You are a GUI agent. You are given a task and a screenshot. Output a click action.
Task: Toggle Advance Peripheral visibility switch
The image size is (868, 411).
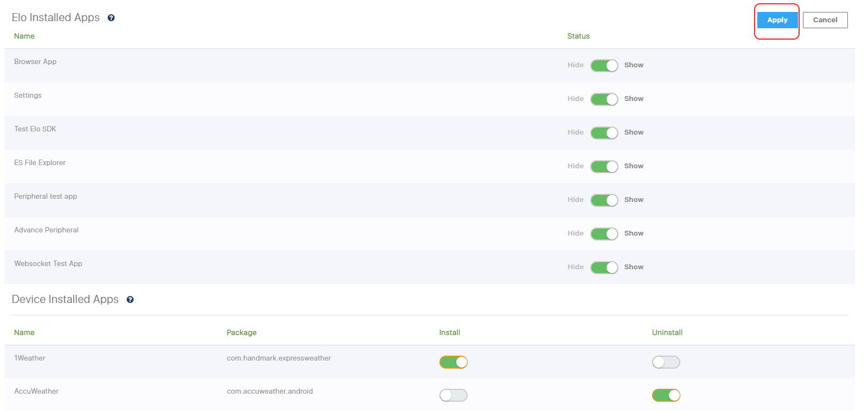point(604,234)
